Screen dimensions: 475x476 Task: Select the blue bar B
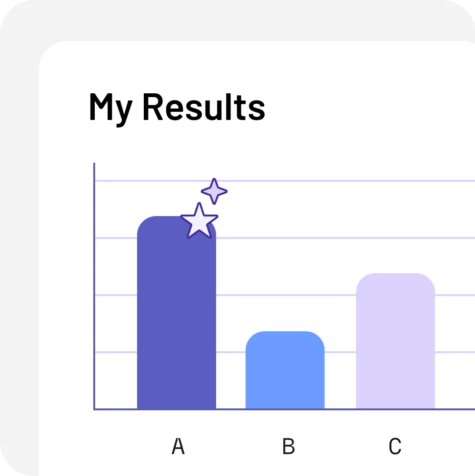(285, 370)
